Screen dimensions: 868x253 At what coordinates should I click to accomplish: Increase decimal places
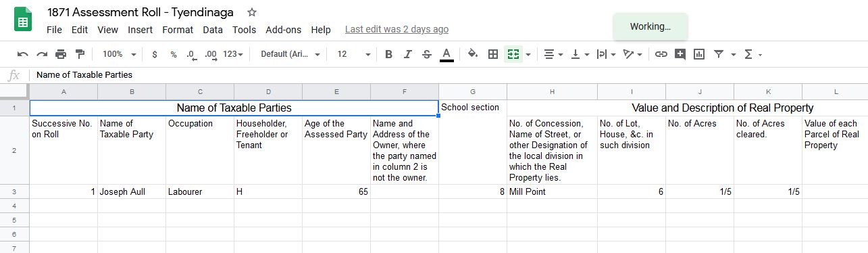tap(211, 54)
